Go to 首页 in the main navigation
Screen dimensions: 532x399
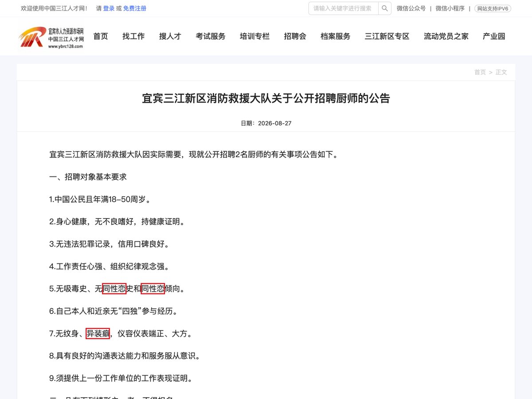(x=101, y=36)
